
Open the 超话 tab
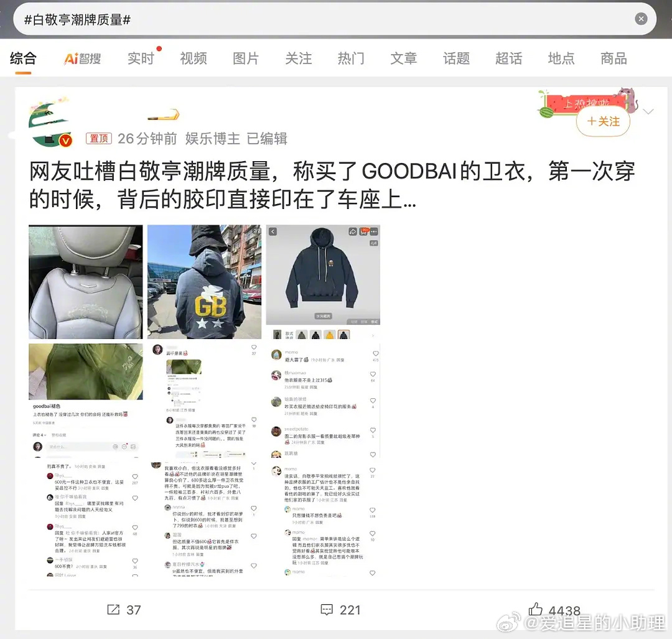coord(509,58)
